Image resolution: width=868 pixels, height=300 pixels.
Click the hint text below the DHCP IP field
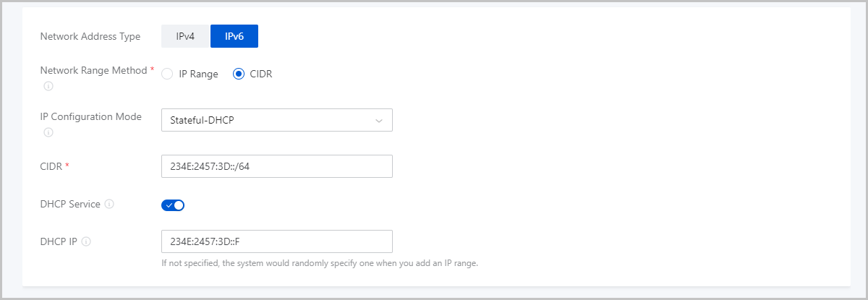tap(320, 263)
